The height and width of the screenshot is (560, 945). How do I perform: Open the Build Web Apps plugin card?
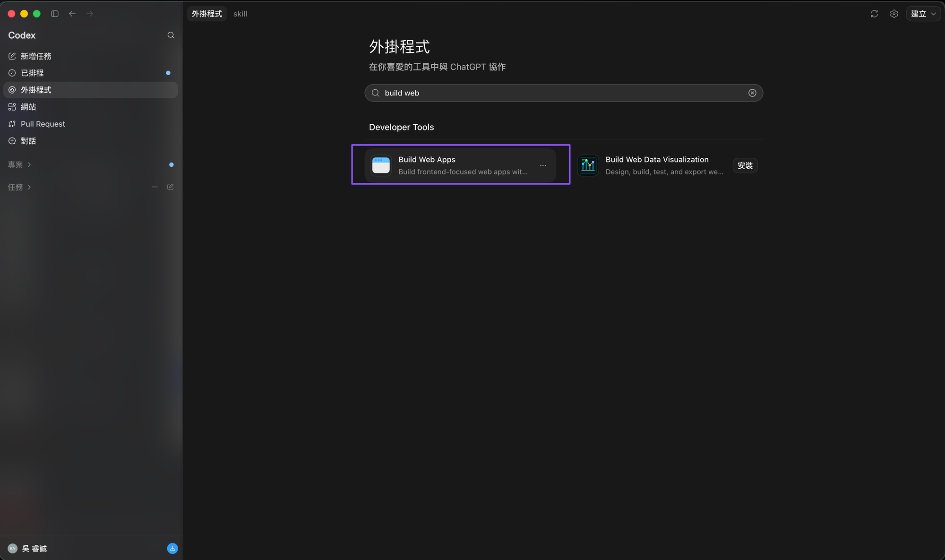(x=460, y=165)
